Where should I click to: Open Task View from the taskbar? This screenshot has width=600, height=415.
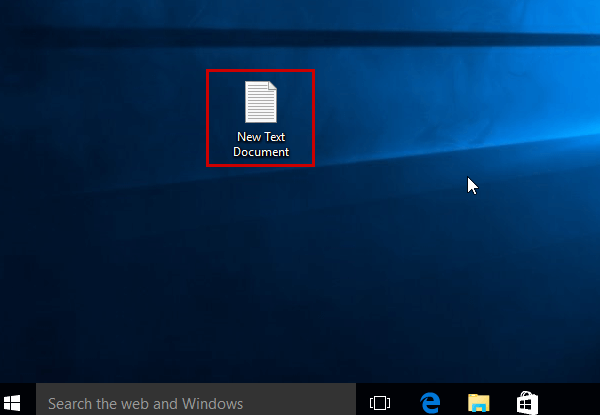380,403
